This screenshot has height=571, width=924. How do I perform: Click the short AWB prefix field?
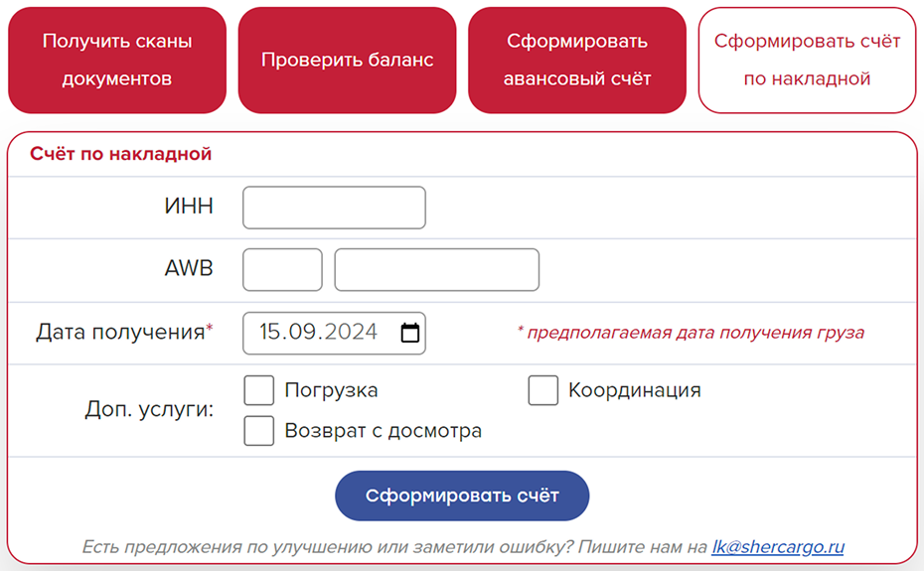(x=282, y=269)
